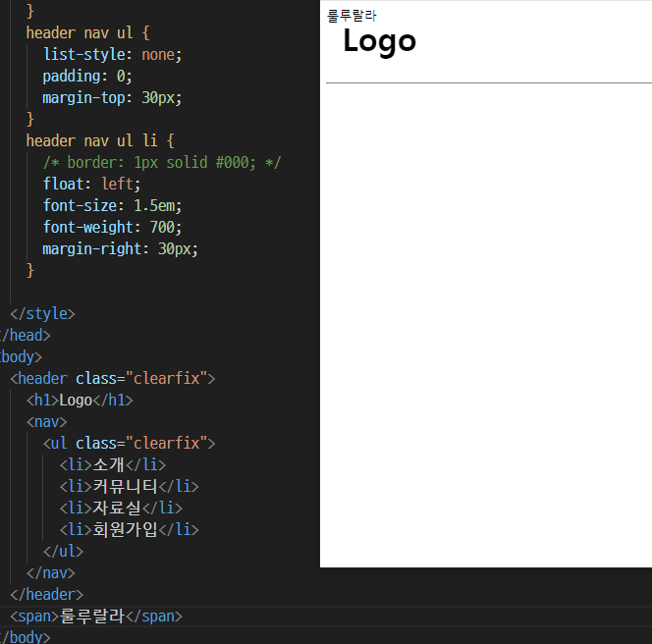This screenshot has height=644, width=652.
Task: Click the 'float: left;' line
Action: coord(92,185)
